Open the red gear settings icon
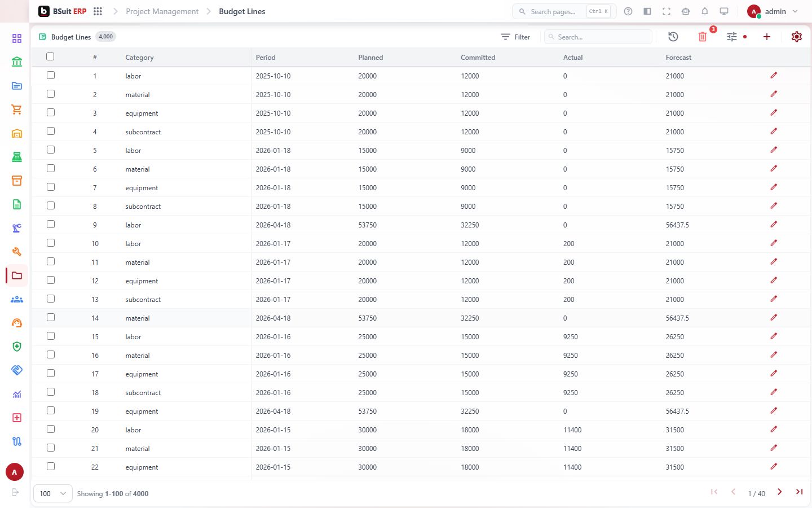The height and width of the screenshot is (508, 812). click(797, 37)
